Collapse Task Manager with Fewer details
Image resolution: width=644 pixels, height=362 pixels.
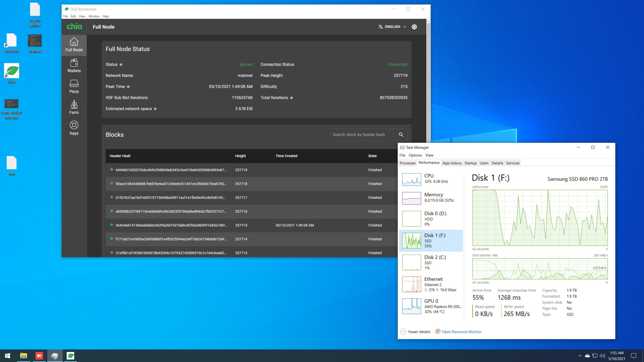(x=415, y=332)
